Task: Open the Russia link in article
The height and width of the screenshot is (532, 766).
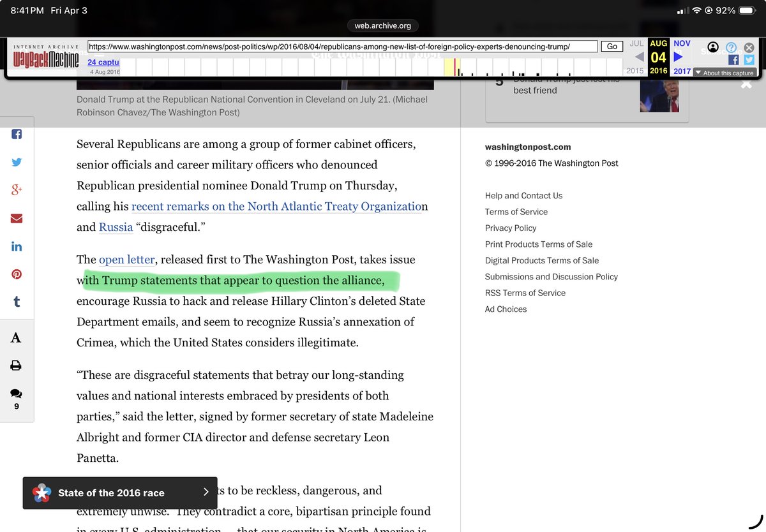Action: [x=116, y=227]
